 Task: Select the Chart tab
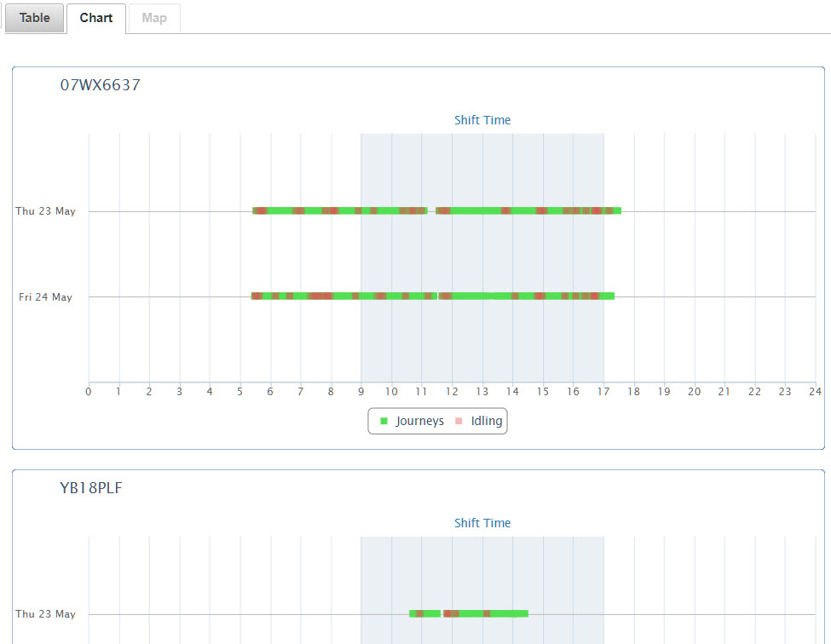coord(96,18)
